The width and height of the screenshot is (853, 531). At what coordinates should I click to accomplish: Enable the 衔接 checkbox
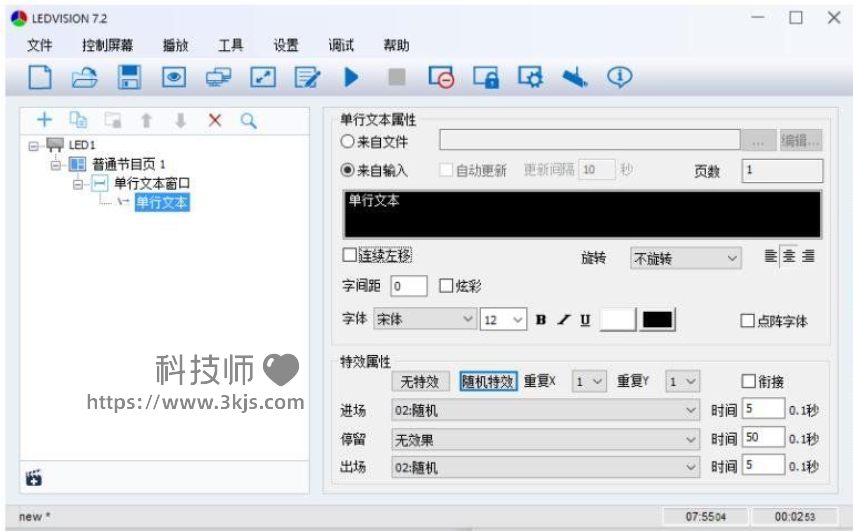point(749,381)
